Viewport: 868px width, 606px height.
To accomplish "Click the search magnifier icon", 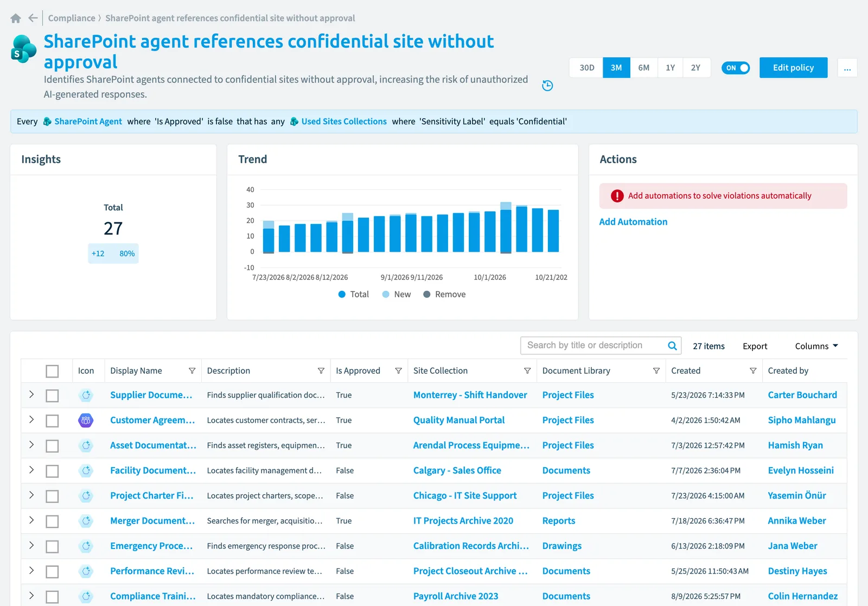I will click(x=672, y=346).
